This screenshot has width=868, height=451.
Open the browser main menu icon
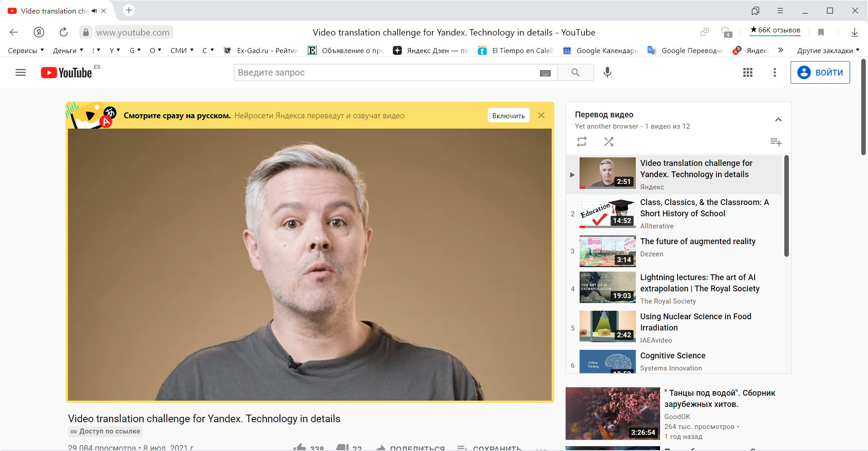(x=780, y=11)
